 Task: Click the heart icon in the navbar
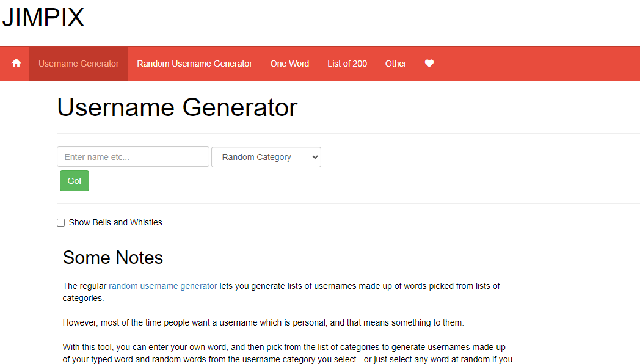tap(429, 64)
